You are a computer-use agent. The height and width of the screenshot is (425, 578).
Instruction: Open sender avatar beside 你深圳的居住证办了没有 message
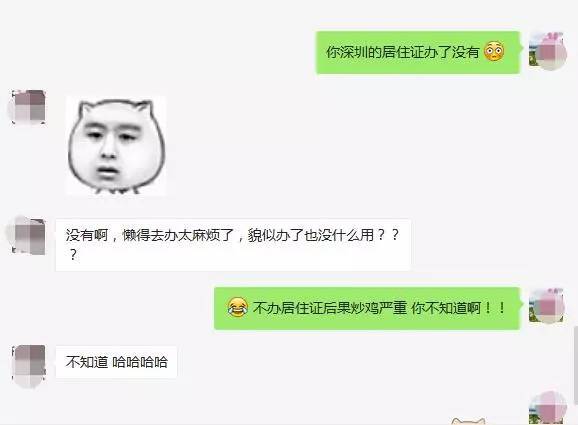pyautogui.click(x=547, y=51)
